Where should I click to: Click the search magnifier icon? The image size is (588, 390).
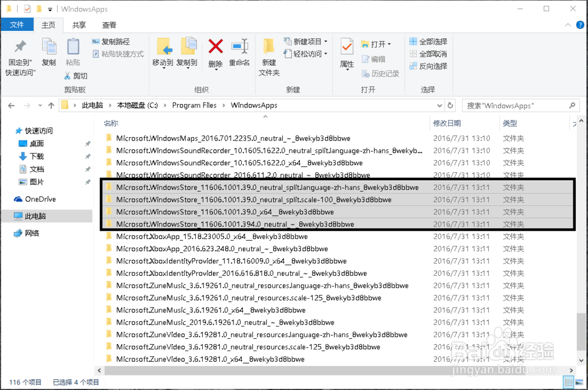click(x=572, y=106)
